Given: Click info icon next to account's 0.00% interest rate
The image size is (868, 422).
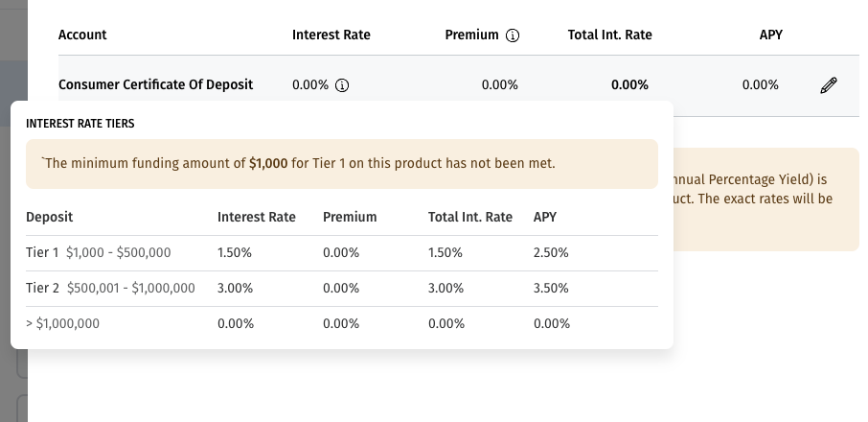Looking at the screenshot, I should point(342,85).
